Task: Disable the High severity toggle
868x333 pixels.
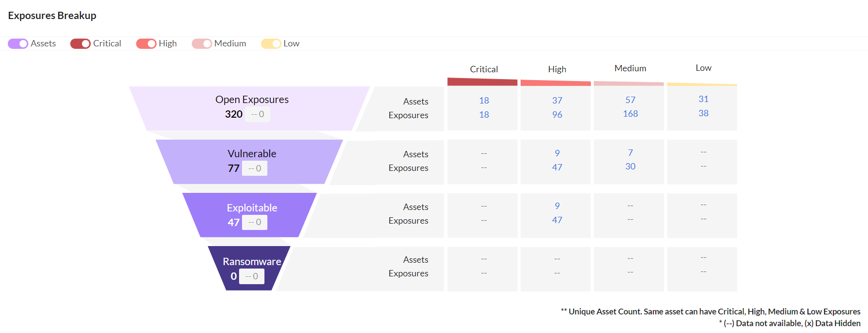Action: point(146,43)
